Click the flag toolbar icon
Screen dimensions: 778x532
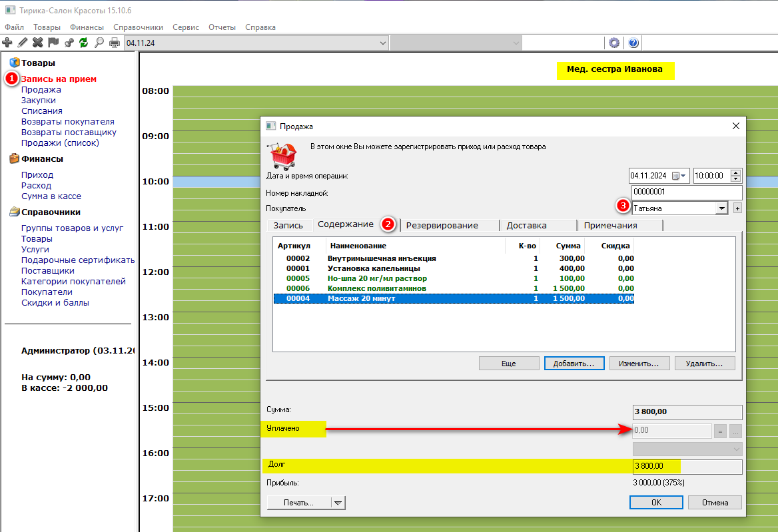point(53,43)
